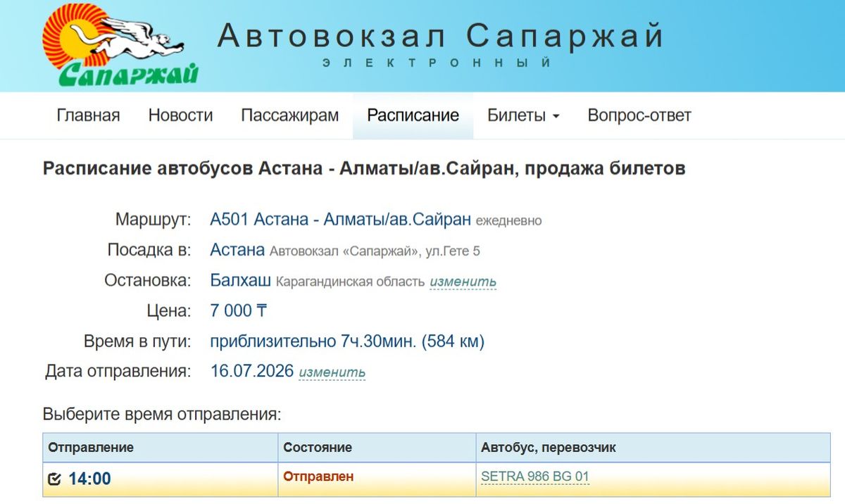Open the Пассажирам section

click(x=290, y=115)
